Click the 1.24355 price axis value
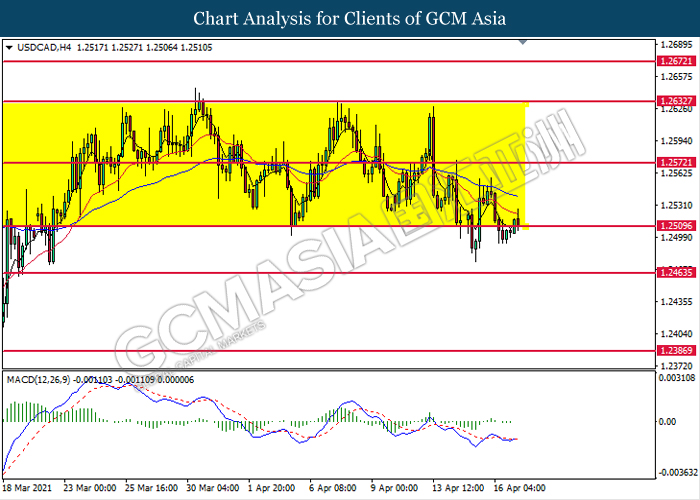 (677, 302)
